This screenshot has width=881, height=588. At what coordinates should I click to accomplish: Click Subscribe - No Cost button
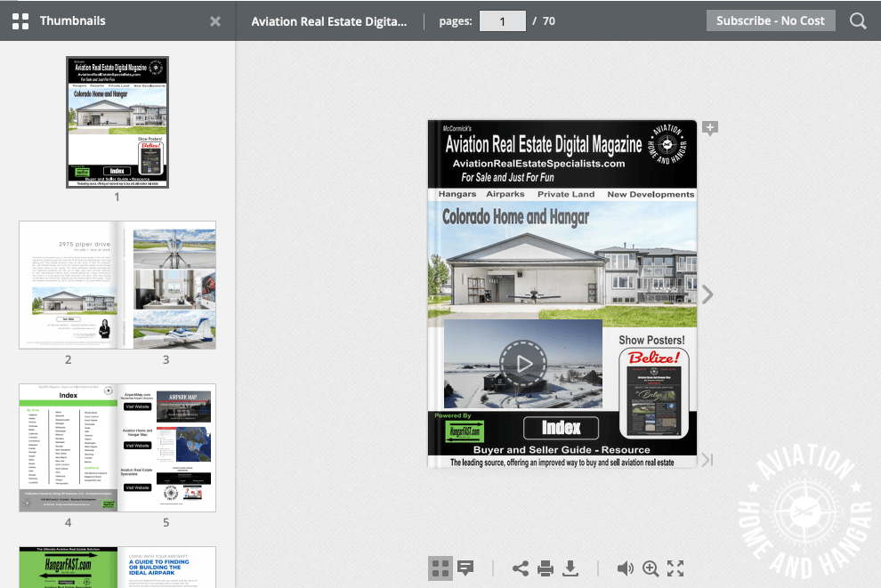coord(771,20)
